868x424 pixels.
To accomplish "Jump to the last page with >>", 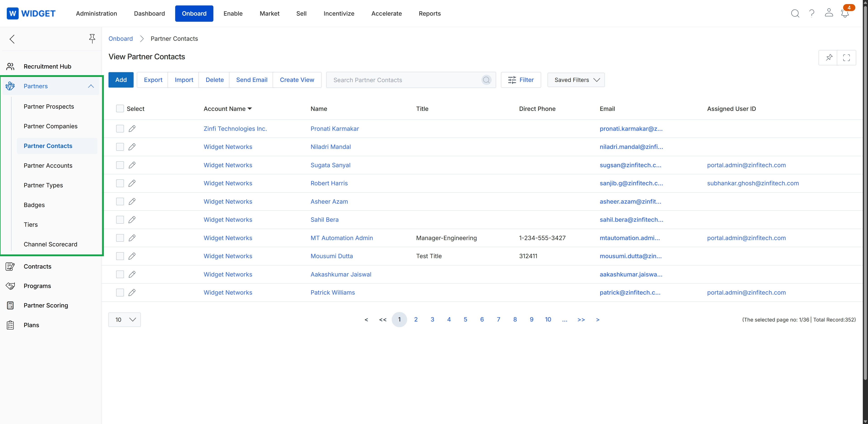I will point(581,320).
